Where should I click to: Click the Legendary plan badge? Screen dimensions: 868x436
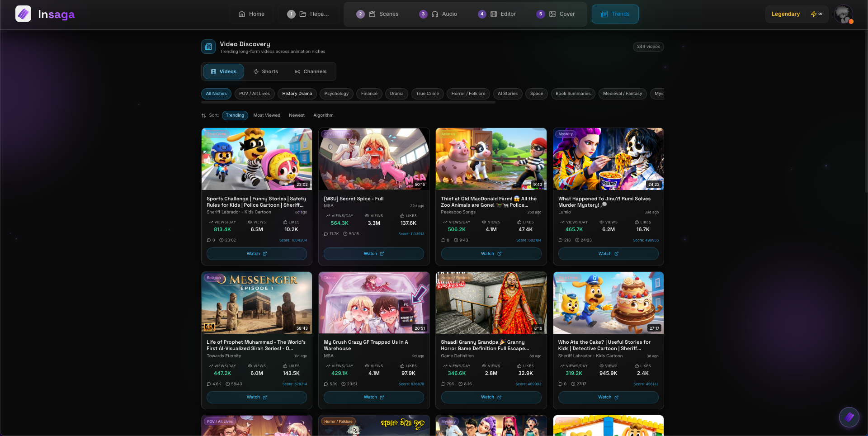(785, 14)
